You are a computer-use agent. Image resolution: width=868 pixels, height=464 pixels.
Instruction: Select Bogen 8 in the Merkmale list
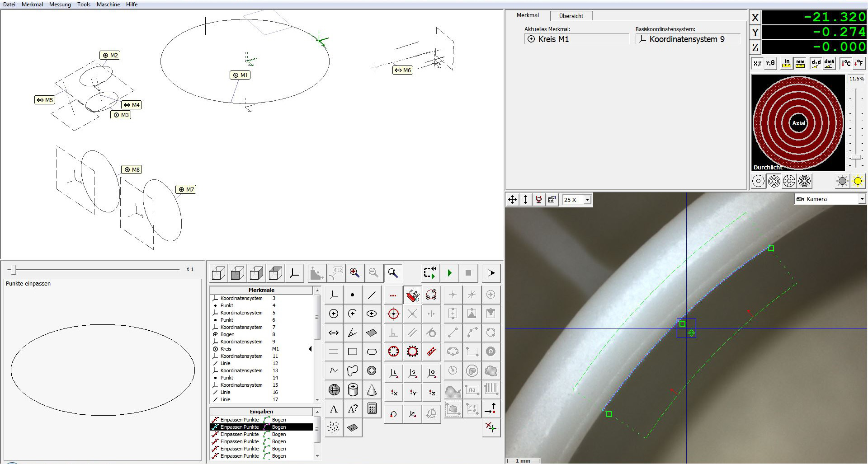click(x=227, y=334)
